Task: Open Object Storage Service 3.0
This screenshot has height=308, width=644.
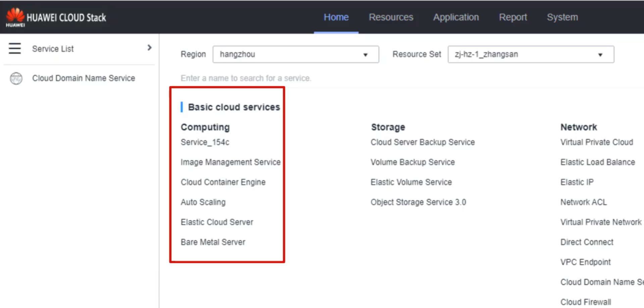Action: pos(418,202)
